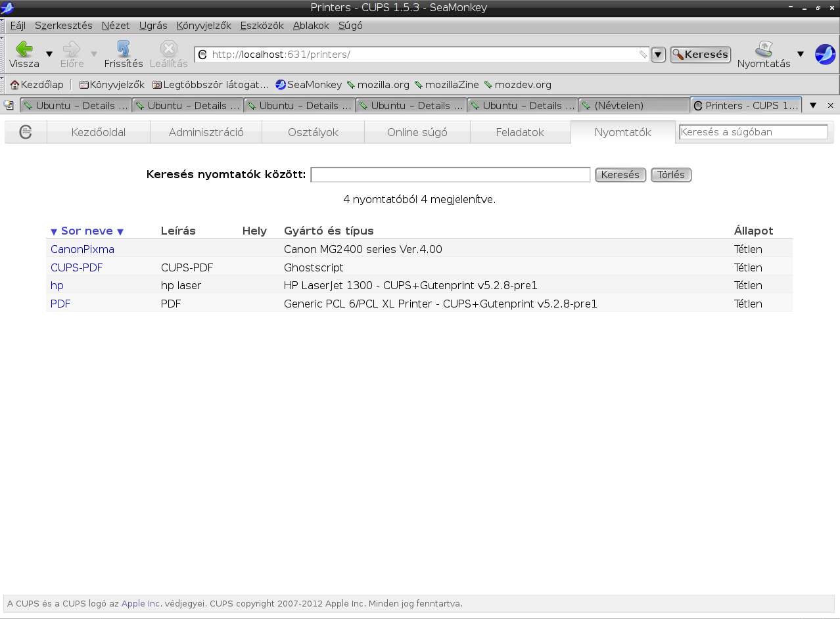The width and height of the screenshot is (840, 619).
Task: Go to Osztályok CUPS tab
Action: pyautogui.click(x=313, y=132)
